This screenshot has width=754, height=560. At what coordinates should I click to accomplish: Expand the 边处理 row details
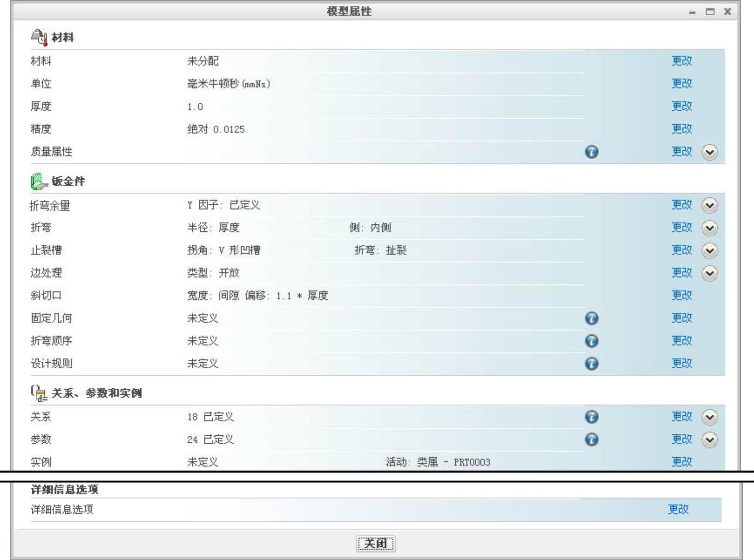click(710, 273)
